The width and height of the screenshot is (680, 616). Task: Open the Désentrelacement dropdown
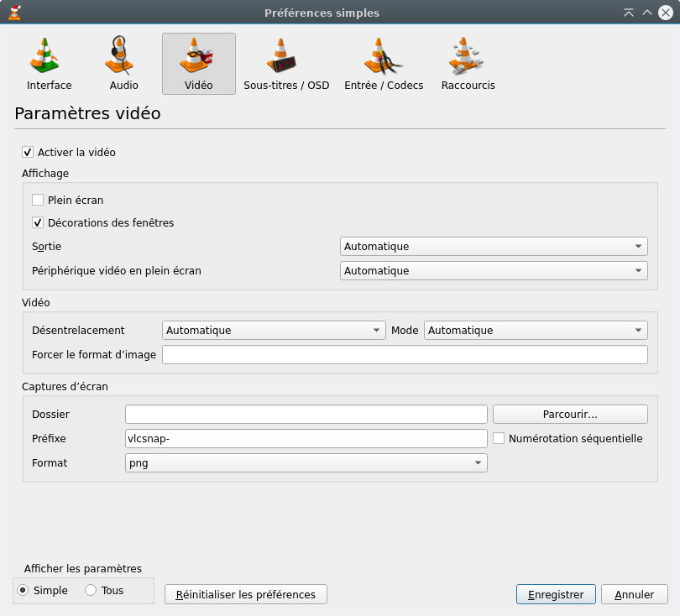pos(274,331)
